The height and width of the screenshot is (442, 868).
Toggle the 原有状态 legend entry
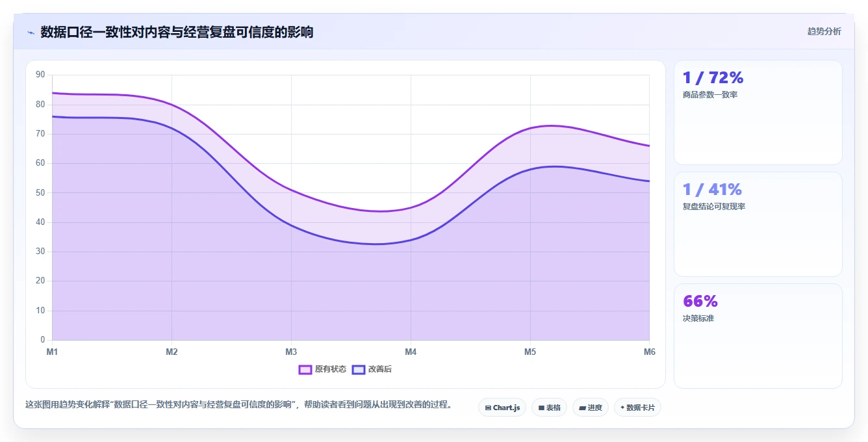tap(322, 369)
